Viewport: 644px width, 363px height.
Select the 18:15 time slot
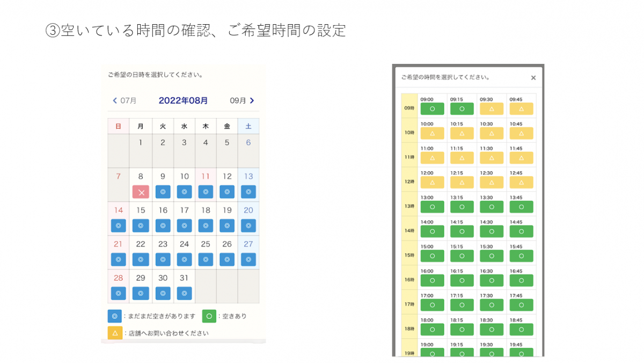[x=462, y=330]
